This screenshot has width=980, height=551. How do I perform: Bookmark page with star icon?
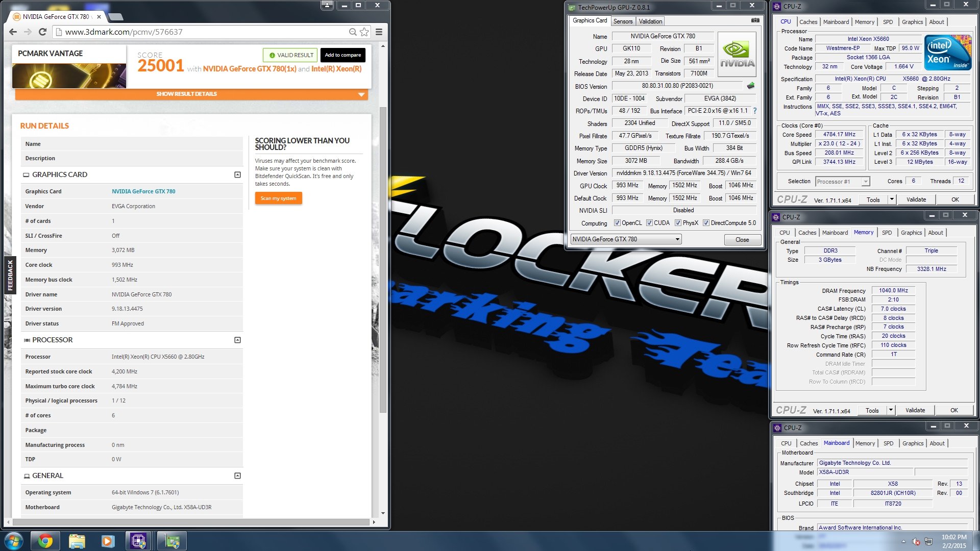point(364,32)
